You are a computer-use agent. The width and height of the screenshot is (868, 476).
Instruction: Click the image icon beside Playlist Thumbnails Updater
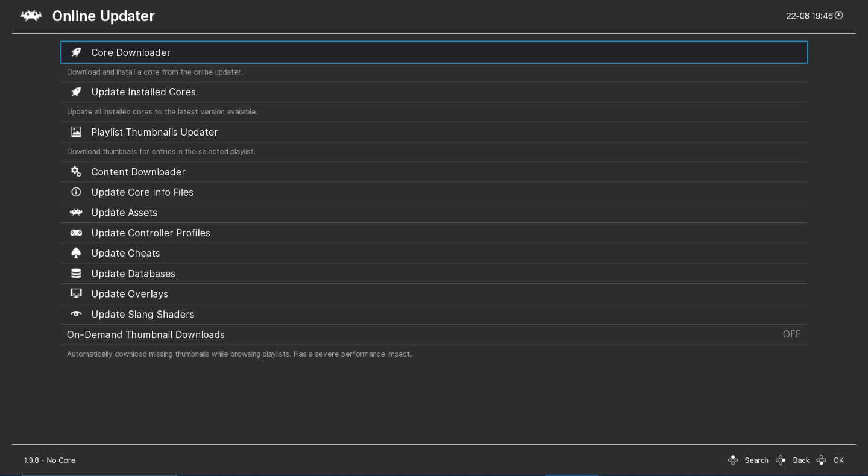pos(76,132)
